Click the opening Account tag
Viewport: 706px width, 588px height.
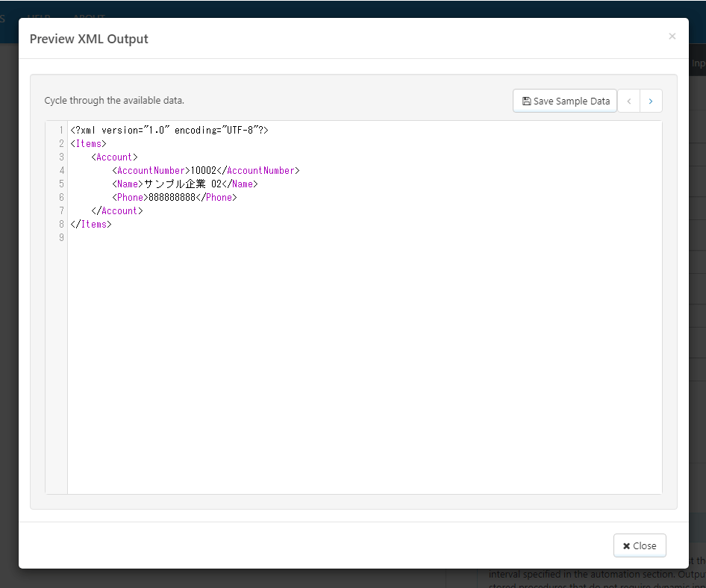point(114,157)
